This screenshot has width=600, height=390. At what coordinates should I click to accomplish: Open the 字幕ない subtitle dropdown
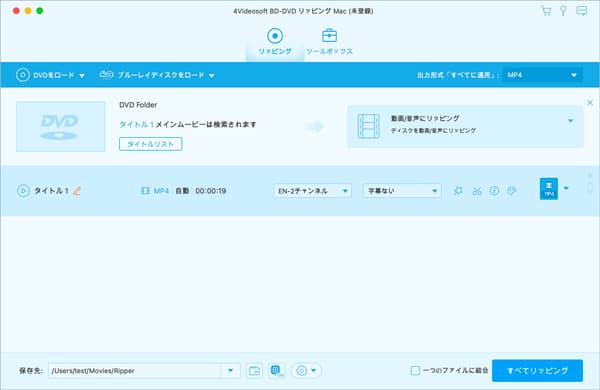tap(402, 191)
